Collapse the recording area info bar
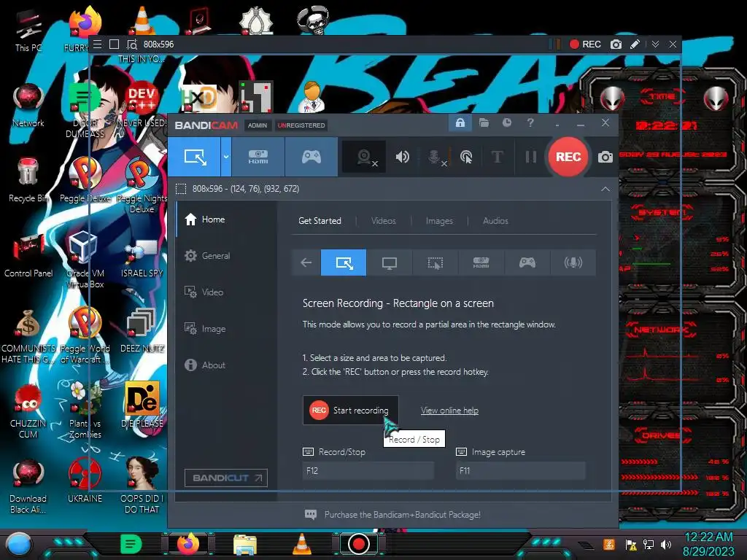The width and height of the screenshot is (747, 560). tap(605, 189)
